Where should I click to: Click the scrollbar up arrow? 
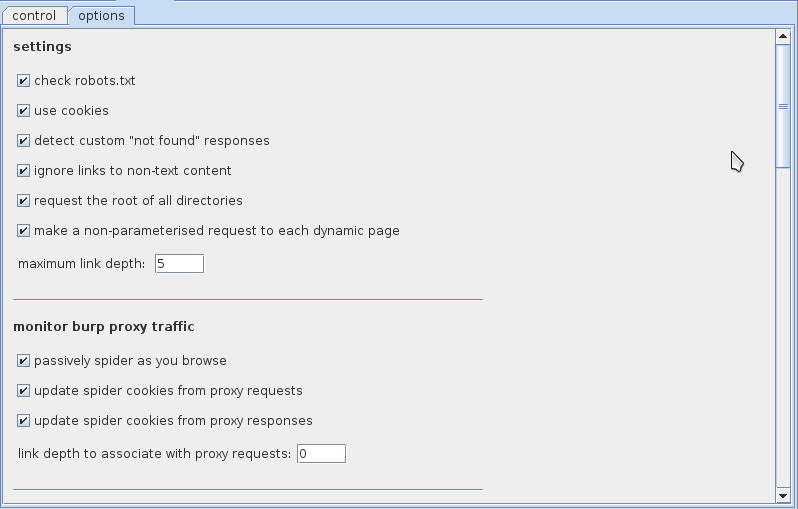coord(783,36)
